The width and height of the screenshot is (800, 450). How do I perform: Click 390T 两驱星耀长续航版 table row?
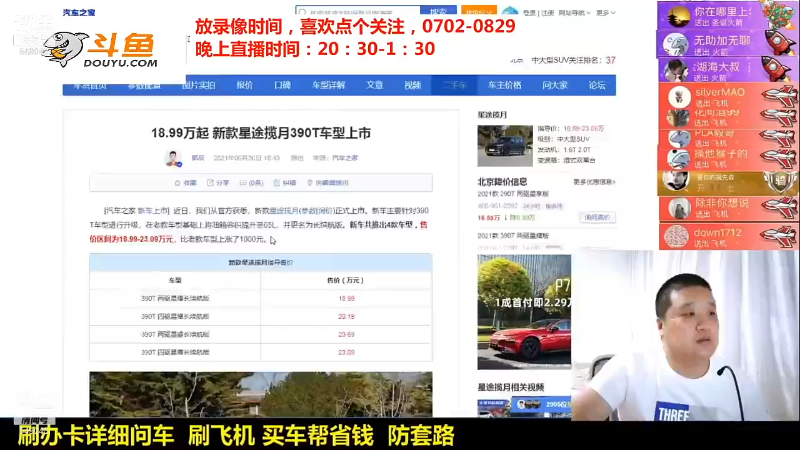tap(261, 298)
